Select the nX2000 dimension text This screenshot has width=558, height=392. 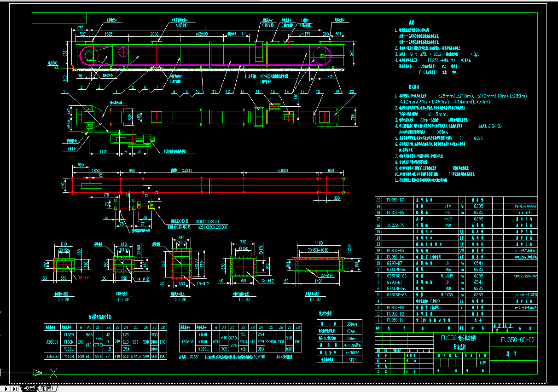click(x=201, y=35)
